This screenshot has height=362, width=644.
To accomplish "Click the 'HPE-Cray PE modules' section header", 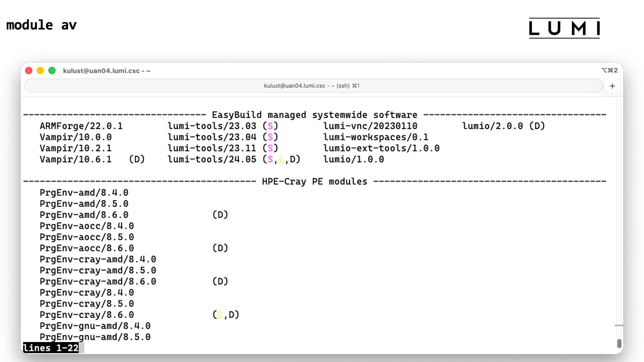I will (314, 182).
